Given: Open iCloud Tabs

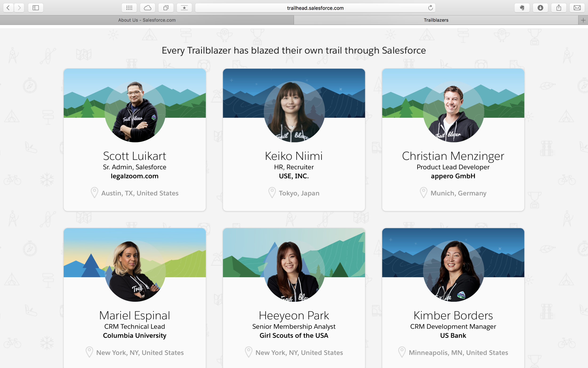Looking at the screenshot, I should 147,8.
